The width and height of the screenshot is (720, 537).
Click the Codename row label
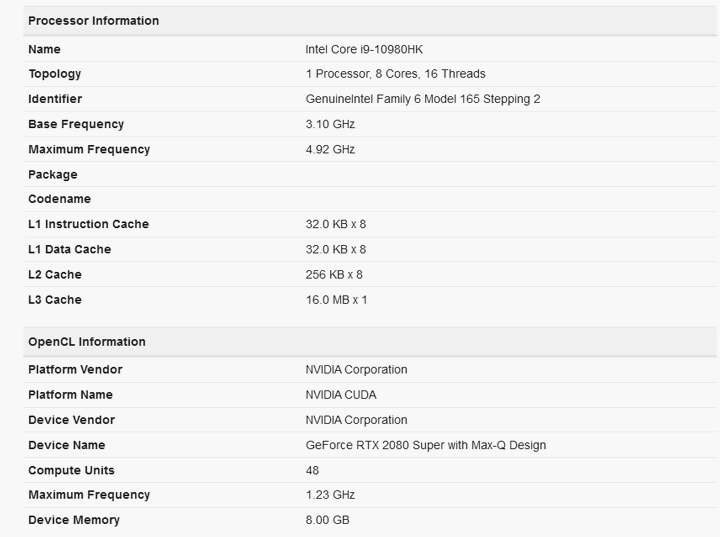tap(59, 199)
